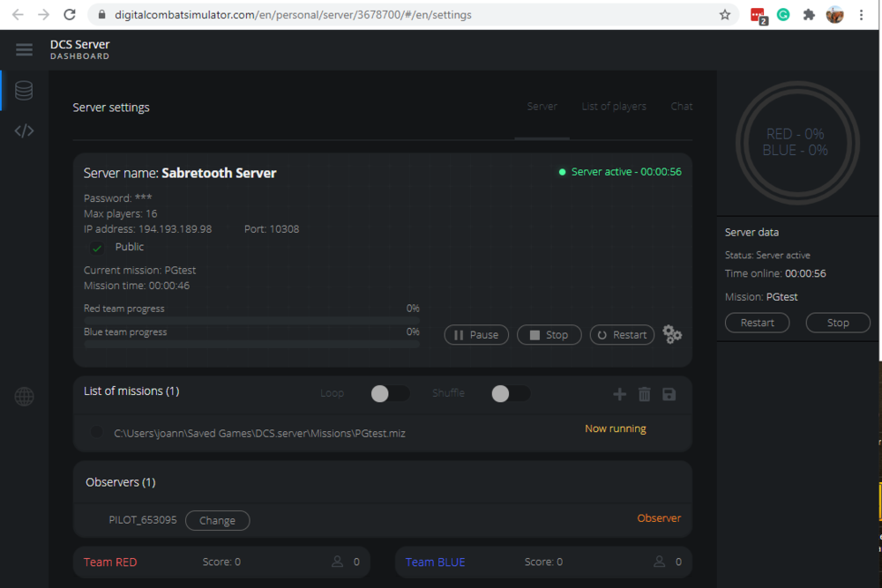The height and width of the screenshot is (588, 882).
Task: Click the Port: 10308 text
Action: tap(272, 229)
